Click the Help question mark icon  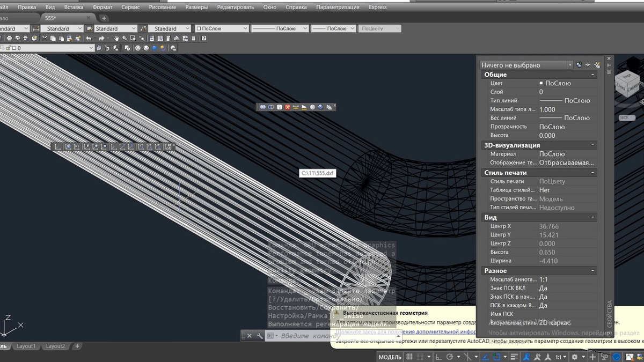[x=203, y=39]
